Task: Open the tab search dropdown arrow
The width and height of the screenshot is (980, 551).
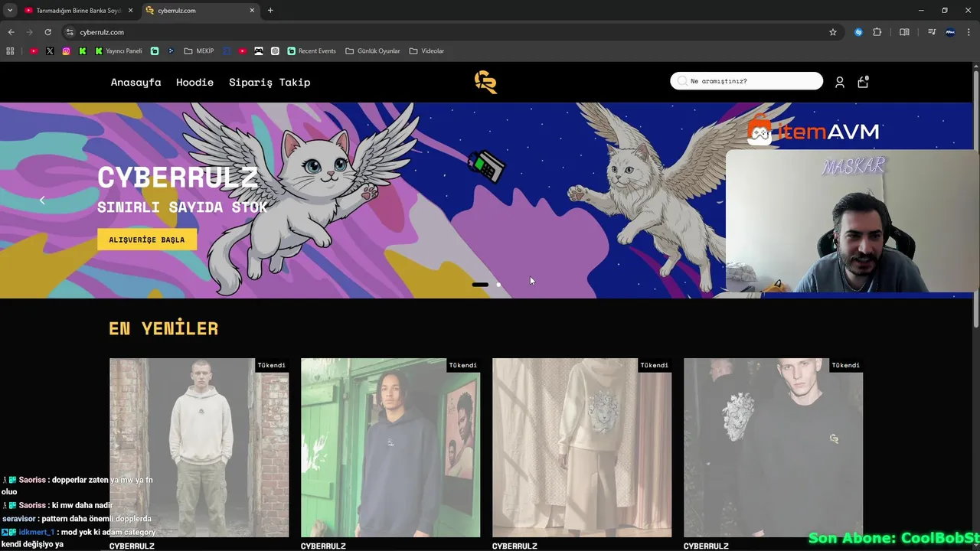Action: tap(10, 11)
